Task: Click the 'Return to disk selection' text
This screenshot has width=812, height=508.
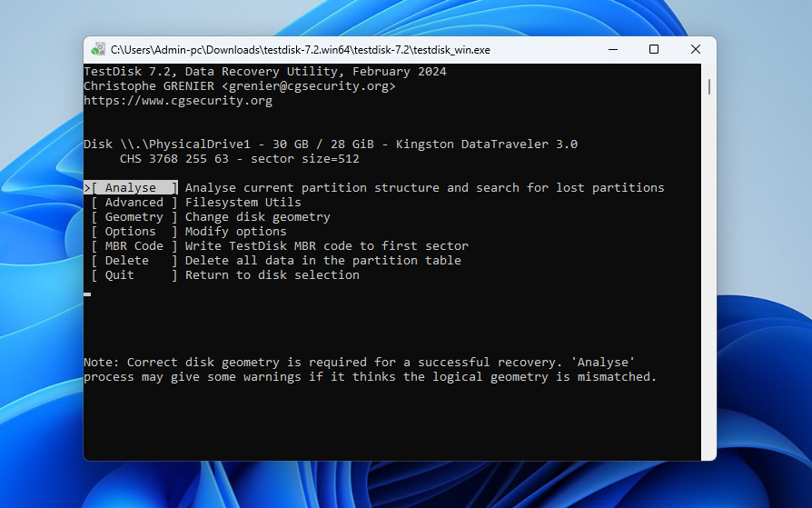Action: (x=272, y=274)
